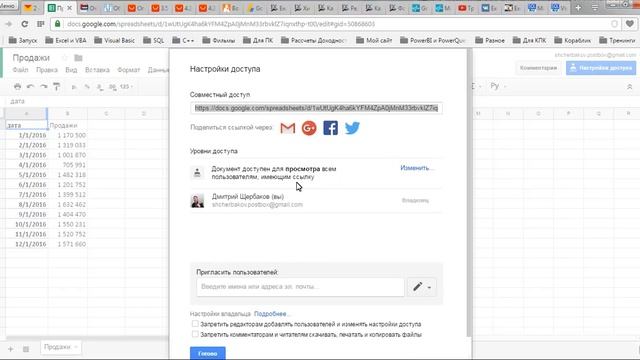Select column A header

pos(27,113)
